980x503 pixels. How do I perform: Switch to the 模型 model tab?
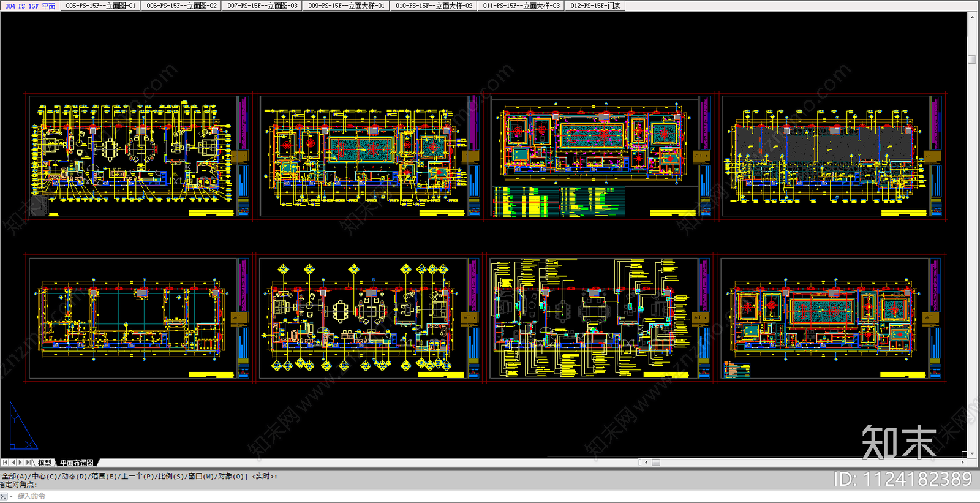pyautogui.click(x=45, y=463)
